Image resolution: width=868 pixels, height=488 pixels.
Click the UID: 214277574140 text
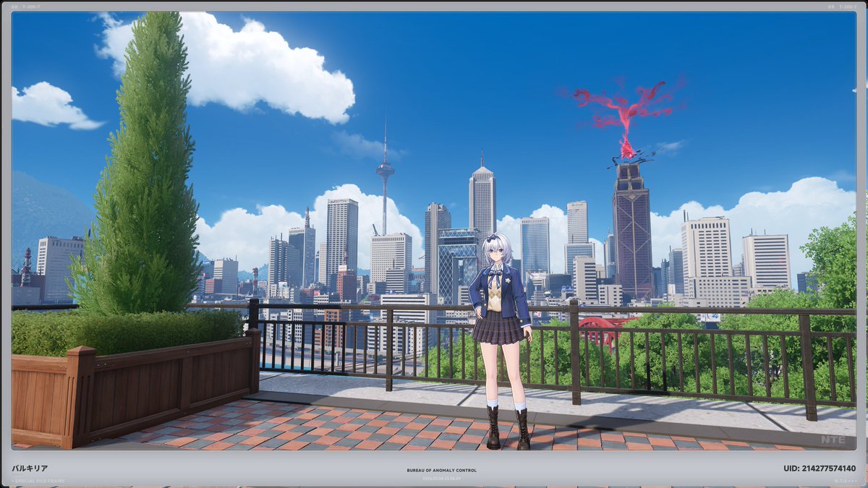820,468
